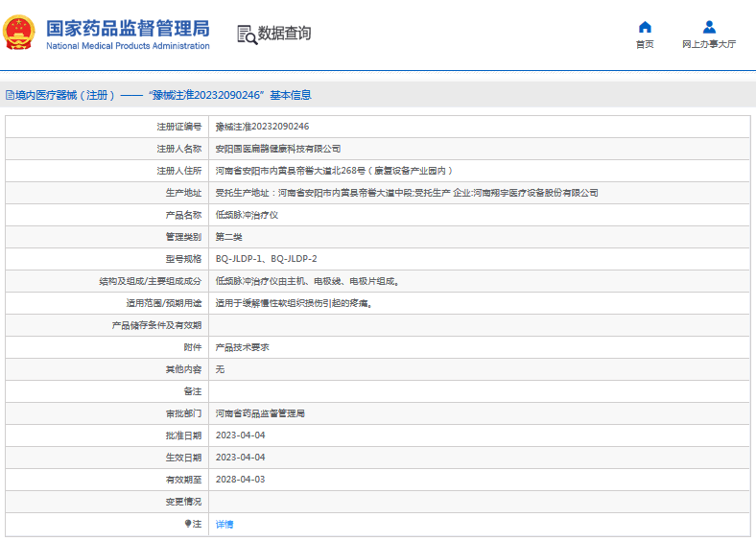Click the 数据查询 heading text

(x=285, y=34)
